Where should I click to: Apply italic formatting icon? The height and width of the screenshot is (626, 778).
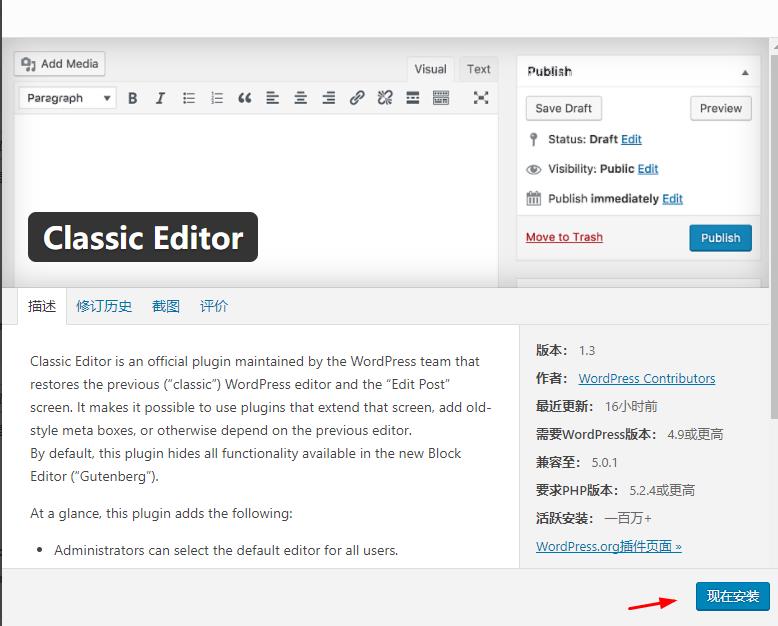tap(160, 98)
